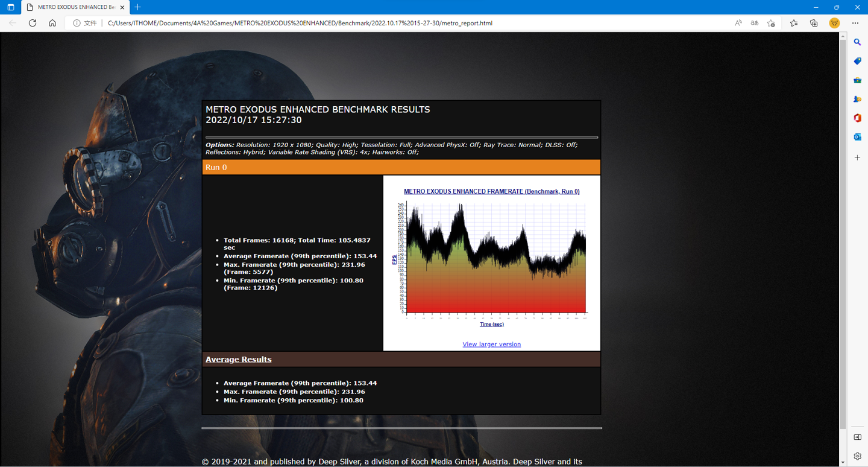This screenshot has height=467, width=868.
Task: Open the sidebar Shopping tag
Action: 857,61
